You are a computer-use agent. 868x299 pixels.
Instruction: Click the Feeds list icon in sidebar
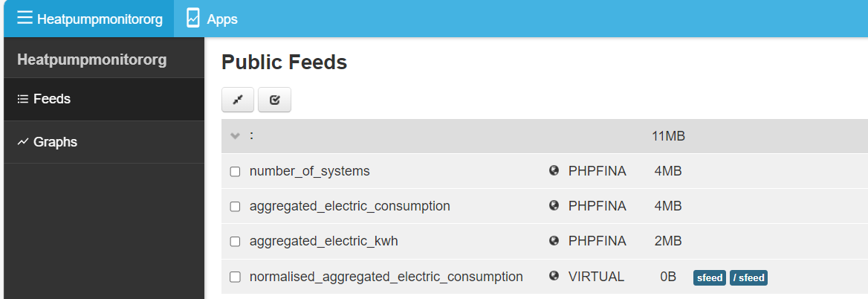click(23, 99)
